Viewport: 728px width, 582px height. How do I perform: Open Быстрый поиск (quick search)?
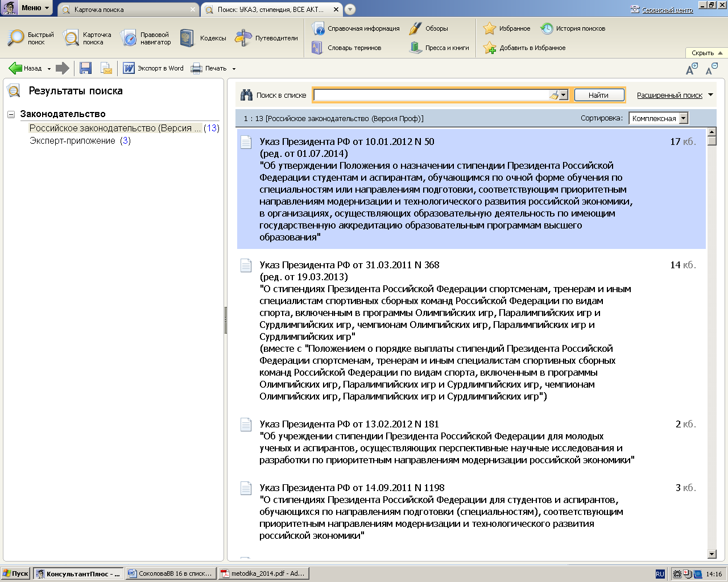[30, 38]
